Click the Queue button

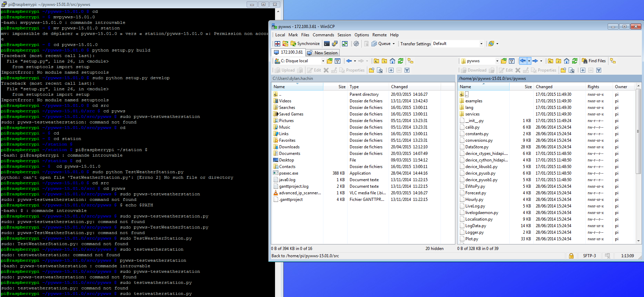coord(381,44)
